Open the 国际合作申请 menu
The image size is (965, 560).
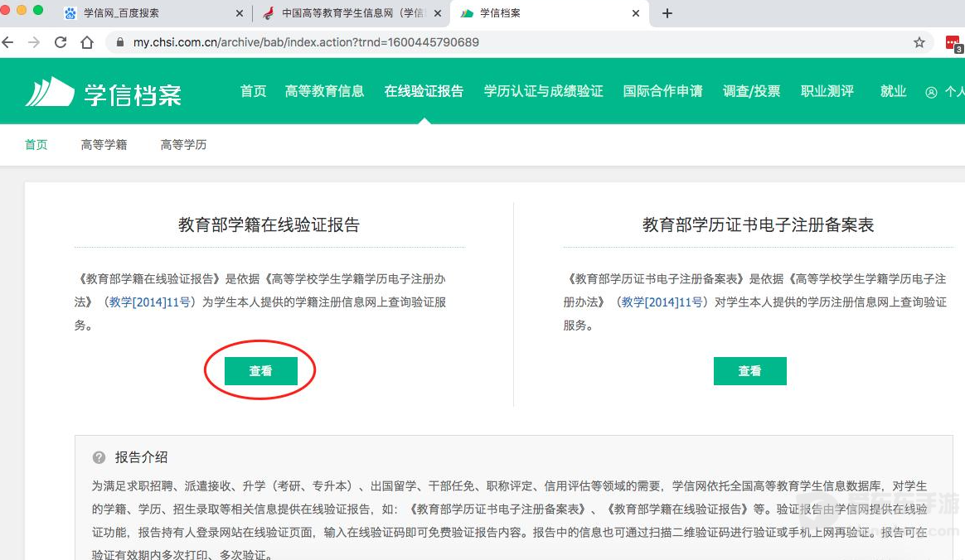pos(662,91)
